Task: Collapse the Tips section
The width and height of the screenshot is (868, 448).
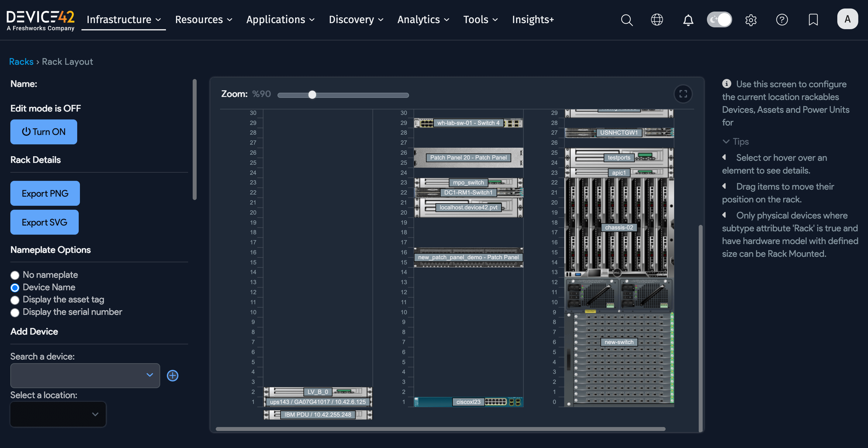Action: pos(726,142)
